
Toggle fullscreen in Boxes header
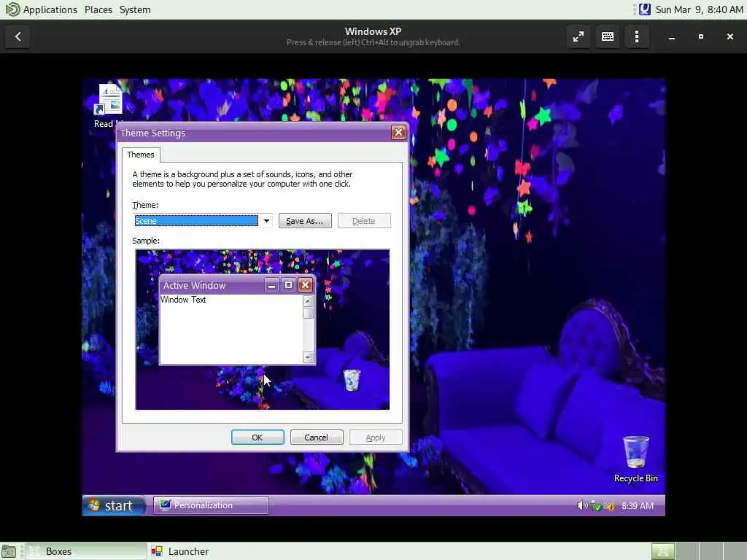point(578,36)
